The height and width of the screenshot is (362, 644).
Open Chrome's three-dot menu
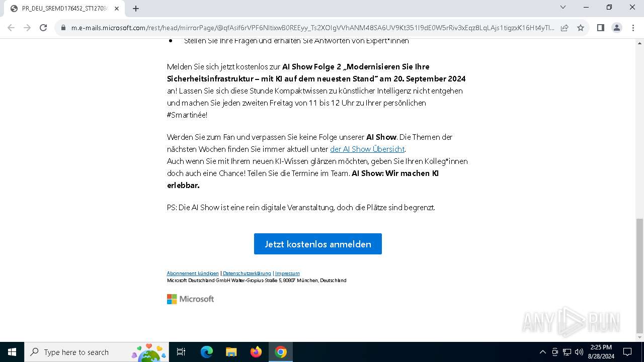[x=632, y=28]
